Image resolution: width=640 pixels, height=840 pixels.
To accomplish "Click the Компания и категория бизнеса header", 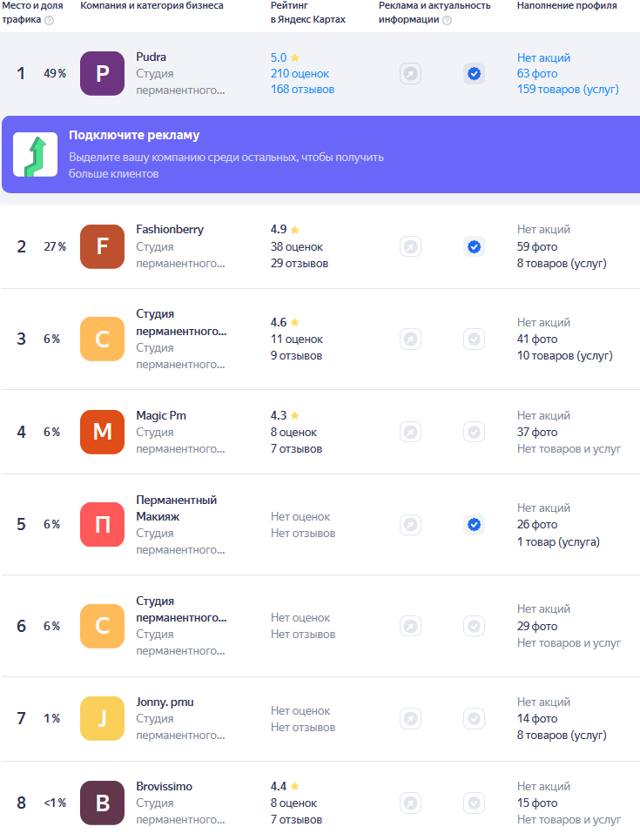I will (x=152, y=5).
